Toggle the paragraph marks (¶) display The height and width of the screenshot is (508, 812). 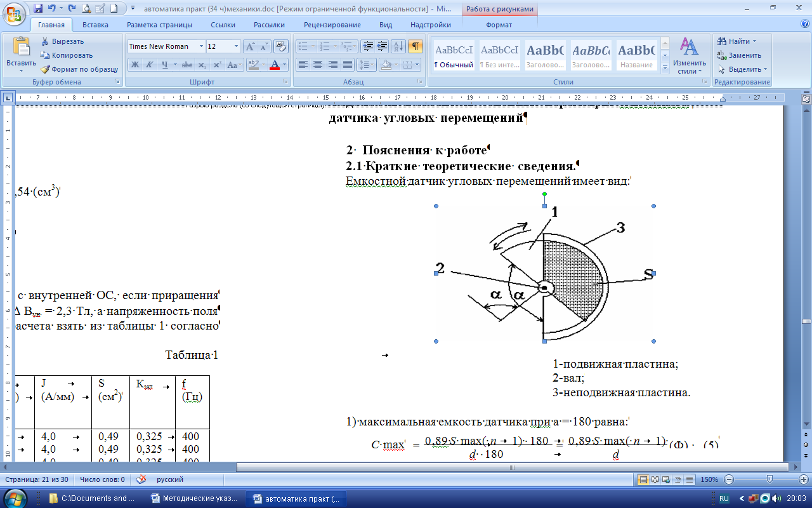click(416, 46)
